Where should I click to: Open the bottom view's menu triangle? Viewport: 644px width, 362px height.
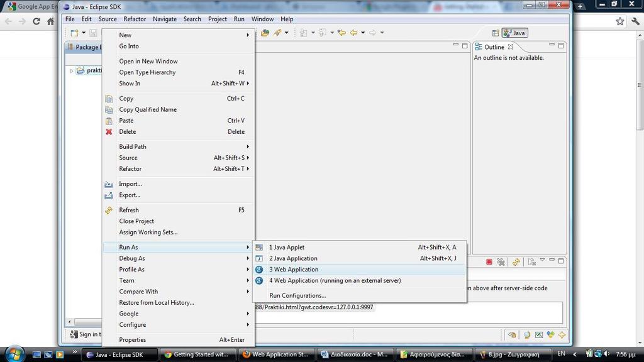[x=542, y=260]
